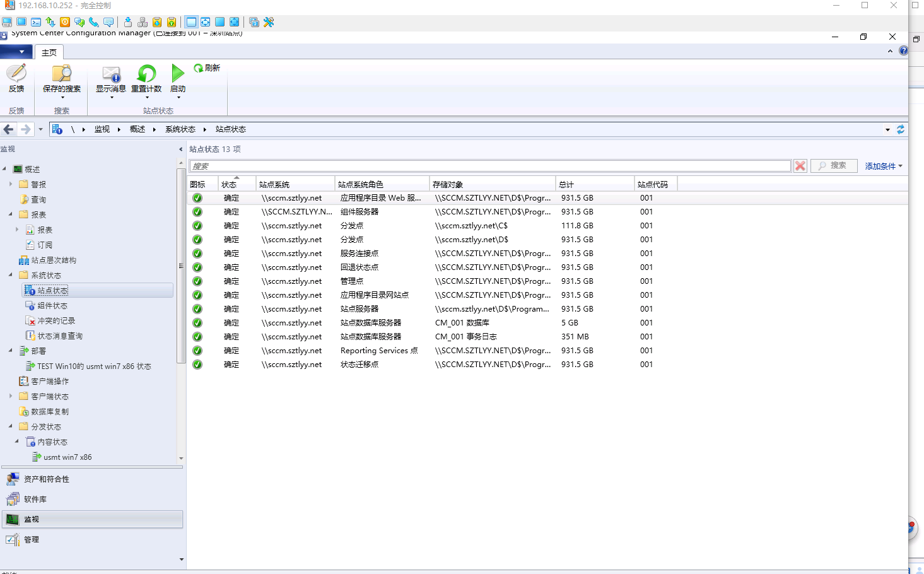Click the Start (启动) green arrow button

tap(178, 81)
